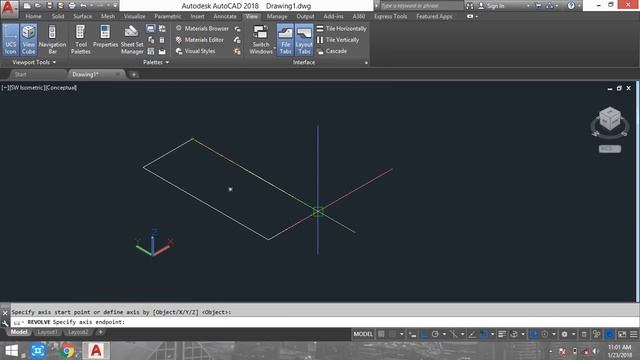Viewport: 640px width, 360px height.
Task: Switch to the Solid ribbon tab
Action: (x=58, y=16)
